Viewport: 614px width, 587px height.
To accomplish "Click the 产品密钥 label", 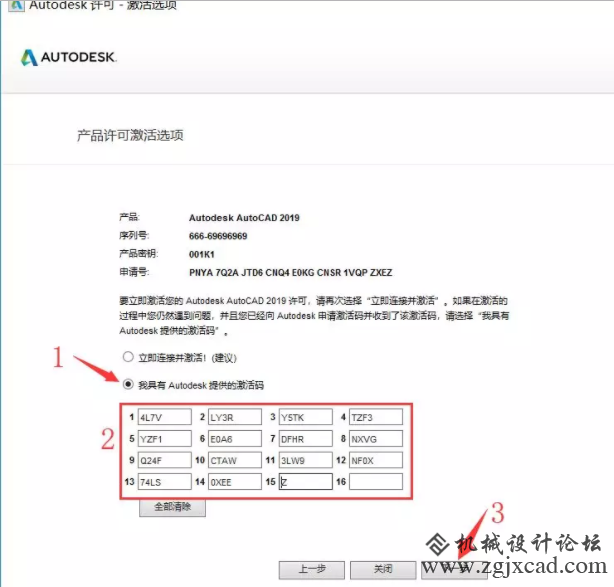I will click(x=139, y=254).
